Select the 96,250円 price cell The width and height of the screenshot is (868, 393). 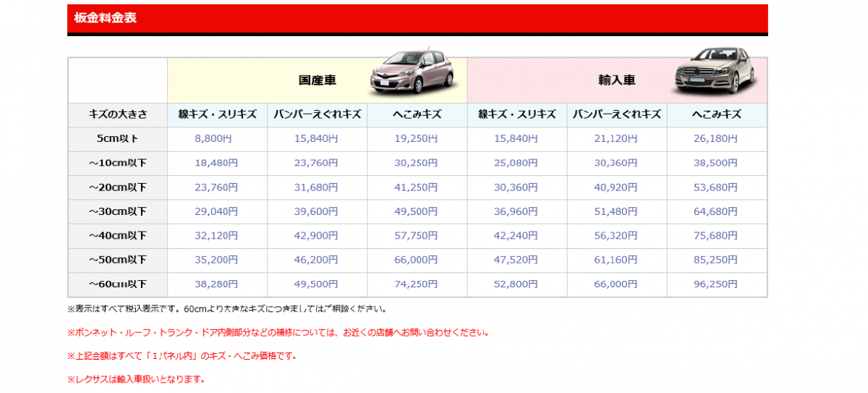point(716,284)
